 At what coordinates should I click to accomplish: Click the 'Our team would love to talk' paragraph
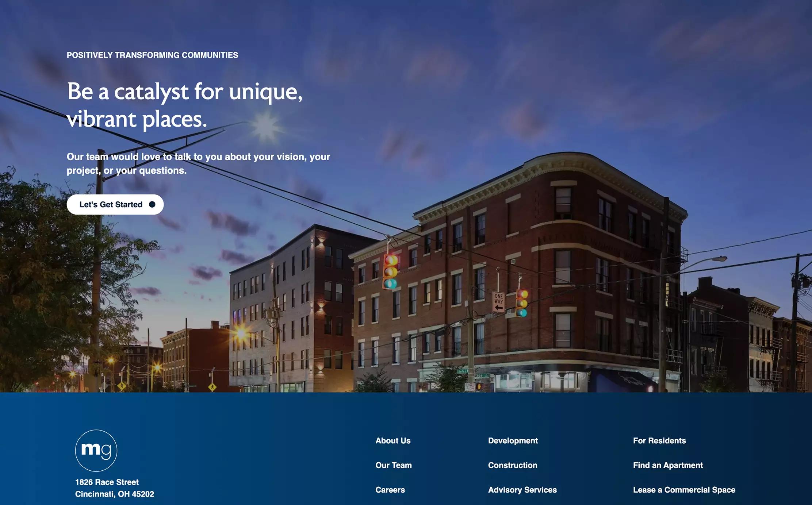pyautogui.click(x=198, y=163)
